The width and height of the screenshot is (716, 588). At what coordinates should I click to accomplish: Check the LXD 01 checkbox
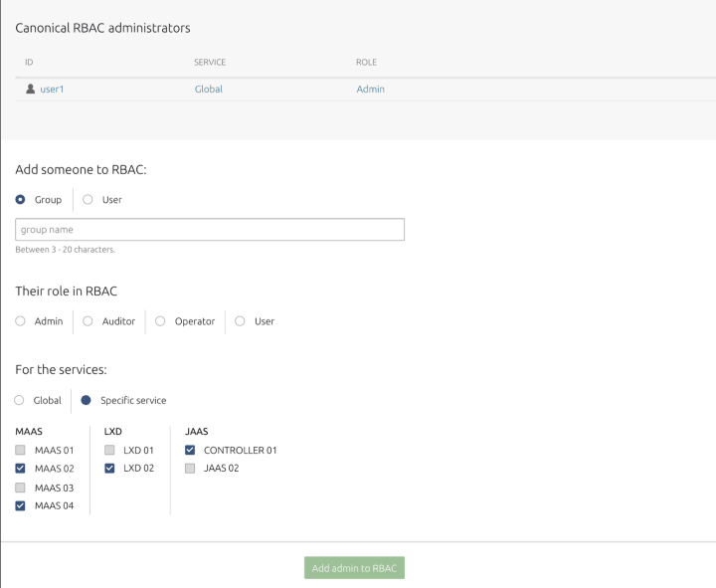[x=109, y=450]
